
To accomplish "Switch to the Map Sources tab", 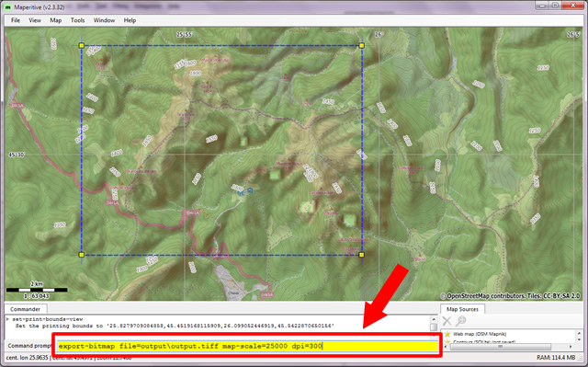I will tap(462, 309).
